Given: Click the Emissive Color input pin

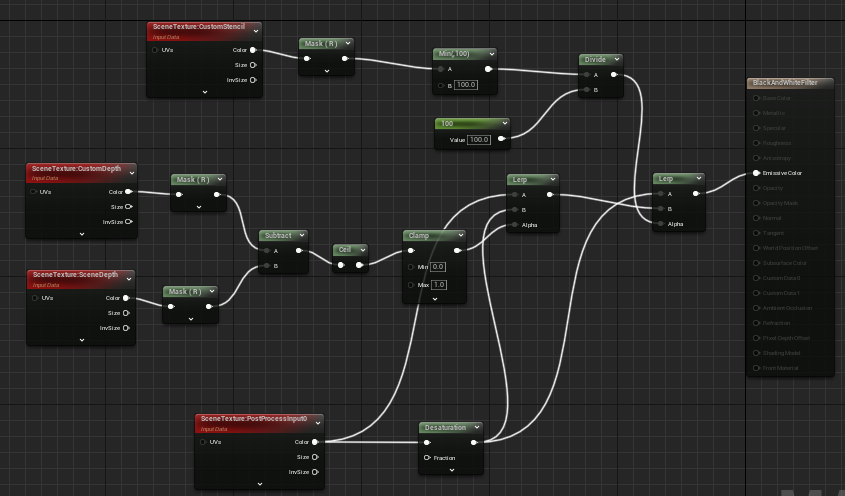Looking at the screenshot, I should click(x=756, y=173).
